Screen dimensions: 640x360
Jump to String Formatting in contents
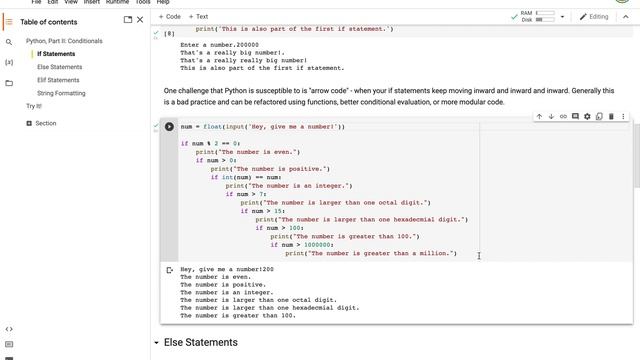coord(61,93)
